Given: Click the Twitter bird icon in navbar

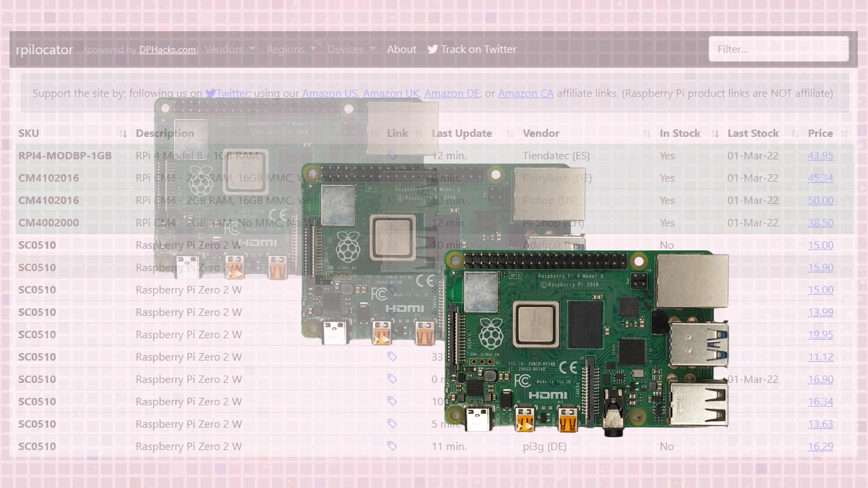Looking at the screenshot, I should (433, 49).
